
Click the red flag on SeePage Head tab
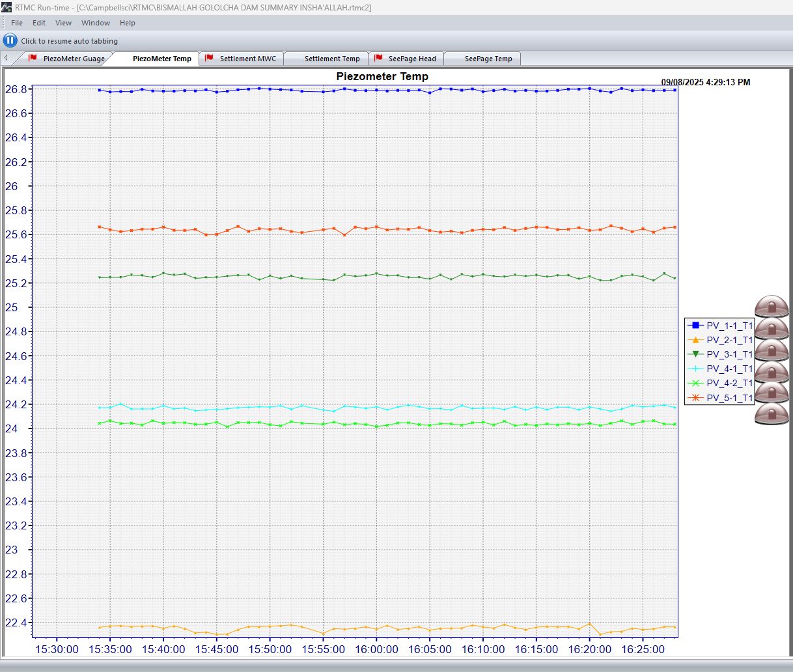click(x=378, y=58)
